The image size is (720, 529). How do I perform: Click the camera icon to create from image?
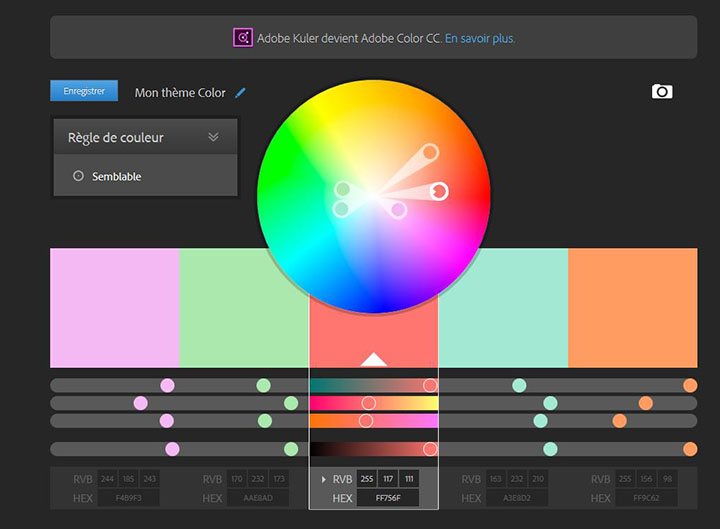point(662,91)
